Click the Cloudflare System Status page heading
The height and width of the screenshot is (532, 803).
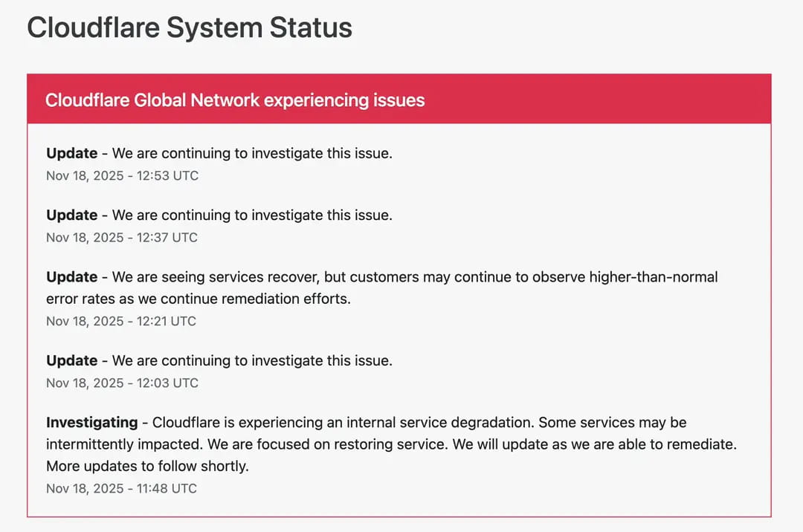point(190,27)
